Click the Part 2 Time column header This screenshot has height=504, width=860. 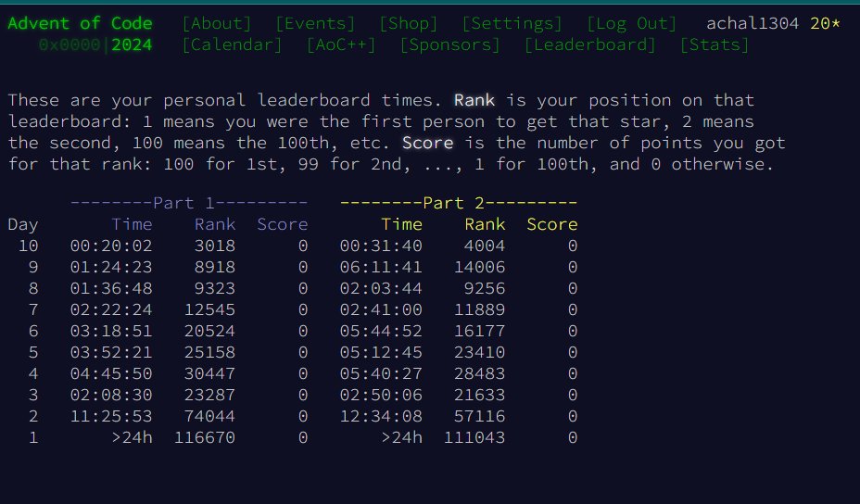tap(402, 225)
